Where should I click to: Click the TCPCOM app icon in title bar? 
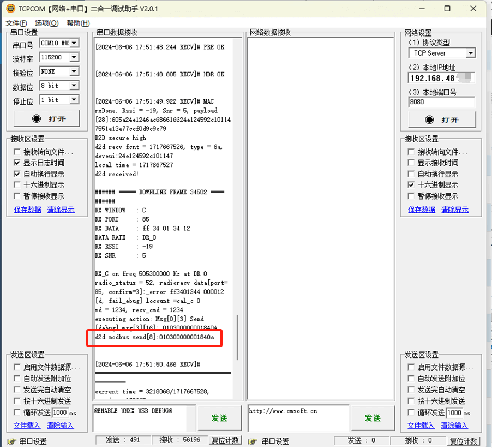[10, 9]
